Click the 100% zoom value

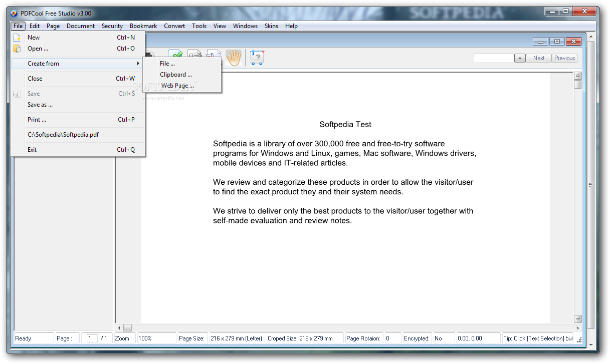click(156, 338)
